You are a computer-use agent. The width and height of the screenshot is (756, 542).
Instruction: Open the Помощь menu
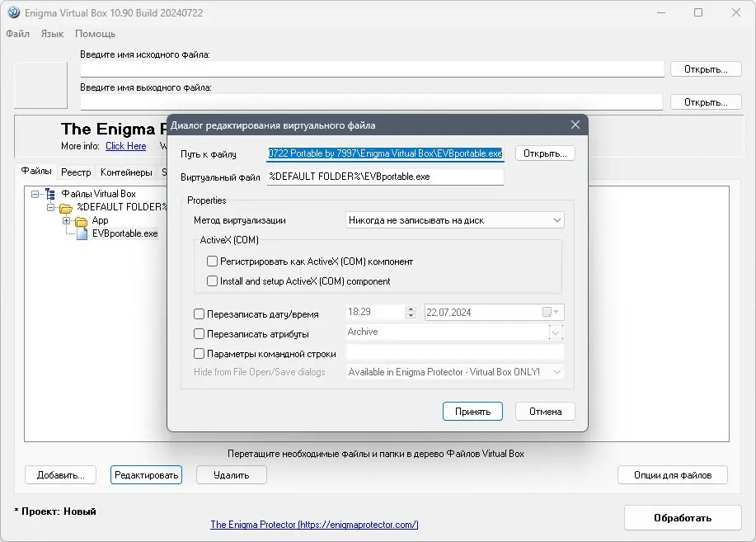tap(95, 34)
